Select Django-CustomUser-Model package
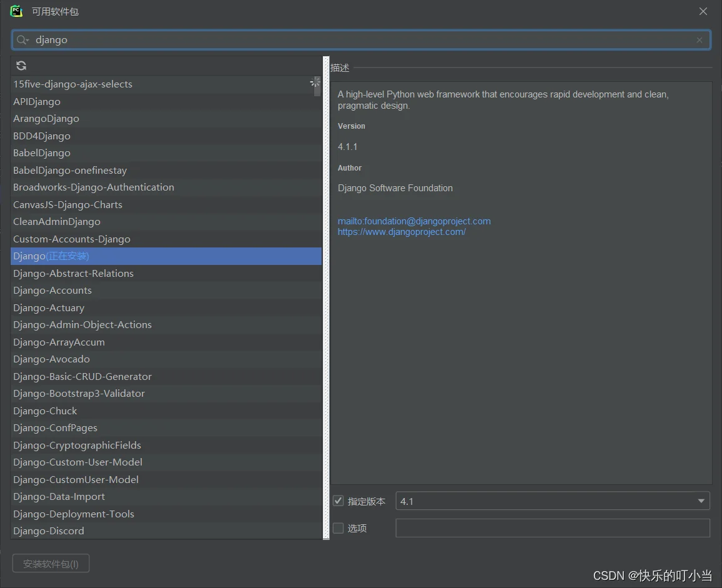This screenshot has width=722, height=588. click(x=166, y=480)
